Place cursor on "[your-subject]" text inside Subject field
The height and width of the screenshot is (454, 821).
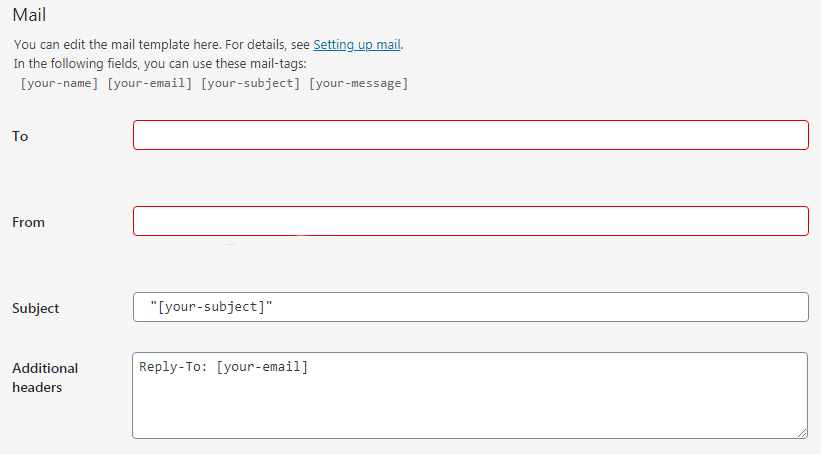point(211,308)
